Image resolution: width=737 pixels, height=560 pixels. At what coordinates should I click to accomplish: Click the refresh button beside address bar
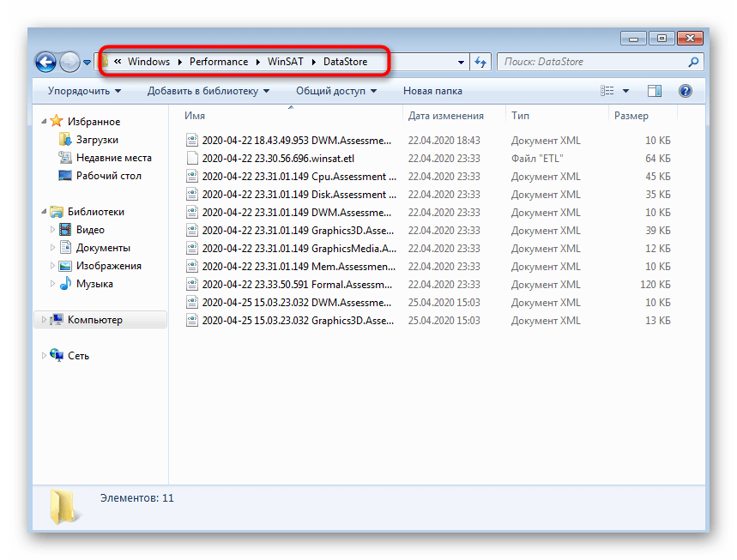(x=480, y=62)
